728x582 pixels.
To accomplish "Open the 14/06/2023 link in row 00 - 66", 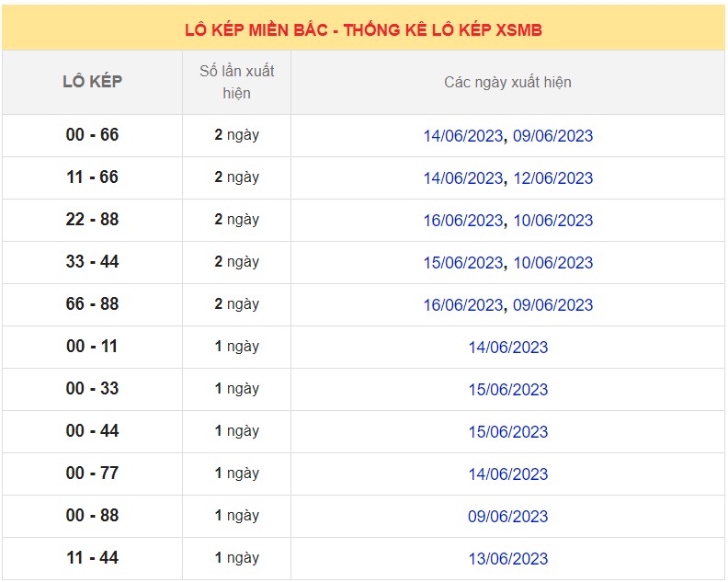I will pos(462,136).
